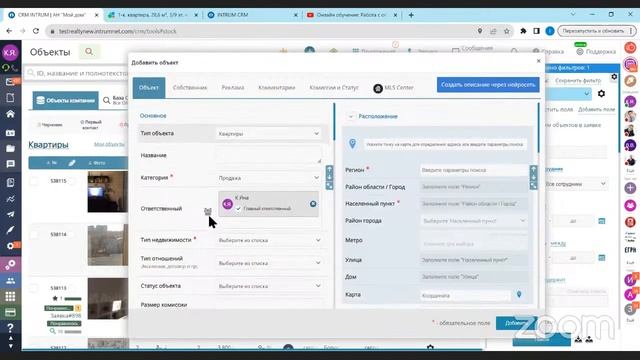This screenshot has width=640, height=360.
Task: Open the paper plane icon in sidebar
Action: tap(10, 214)
